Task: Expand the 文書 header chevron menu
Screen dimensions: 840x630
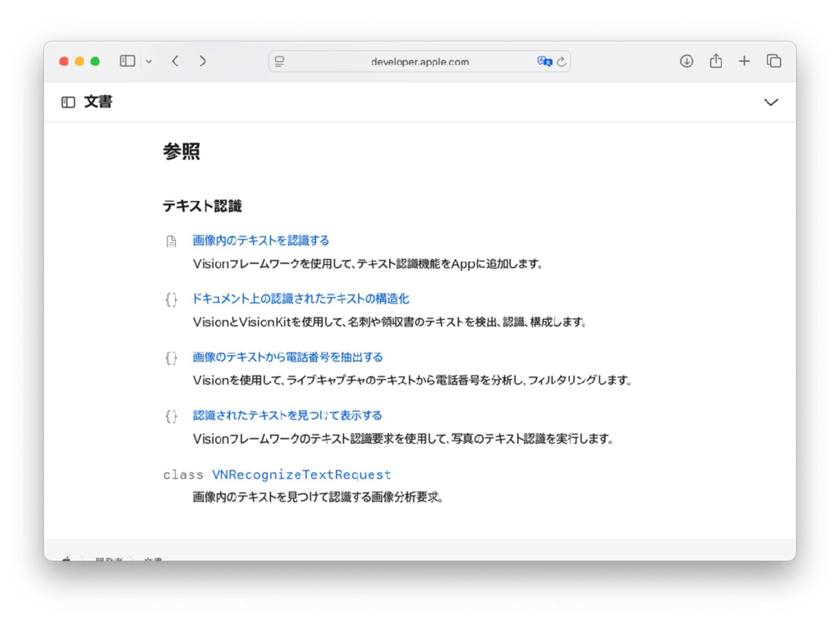Action: [771, 102]
